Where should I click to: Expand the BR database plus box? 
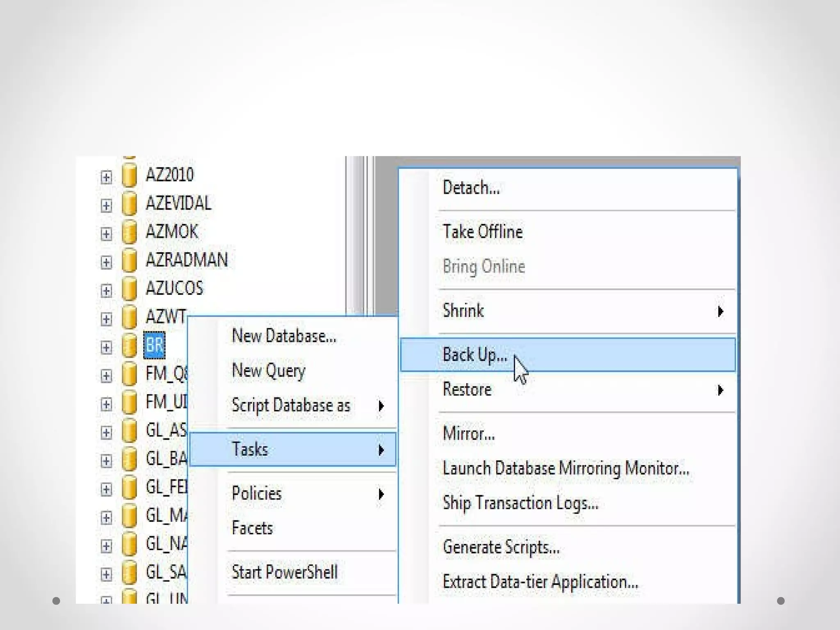(106, 347)
